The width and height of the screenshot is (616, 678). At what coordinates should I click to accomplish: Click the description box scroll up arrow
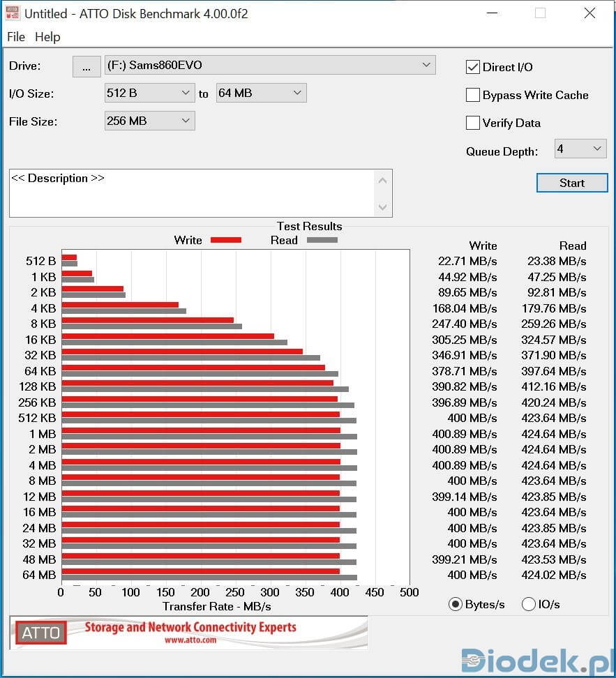point(382,181)
